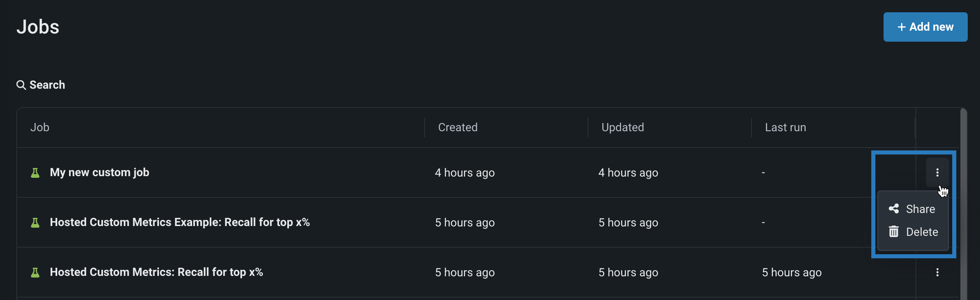Click the Search field label

pos(47,85)
